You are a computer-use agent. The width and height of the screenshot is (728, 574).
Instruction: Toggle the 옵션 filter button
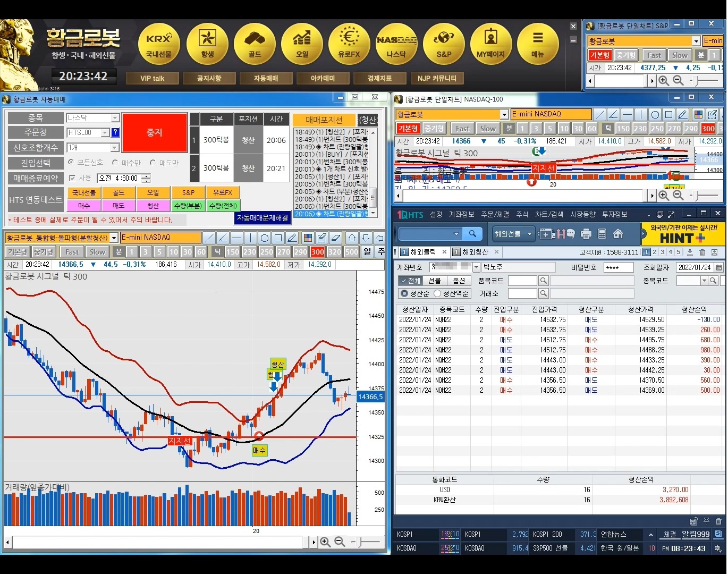pos(459,281)
